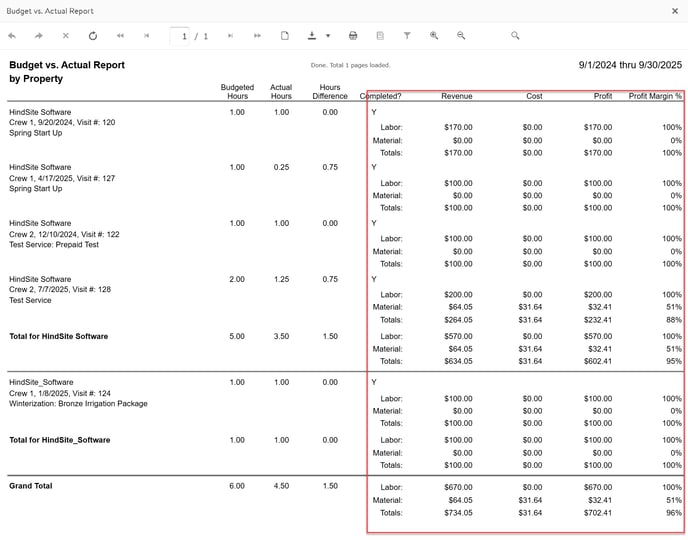Click the document icon beside the printer
The height and width of the screenshot is (540, 688).
coord(380,36)
